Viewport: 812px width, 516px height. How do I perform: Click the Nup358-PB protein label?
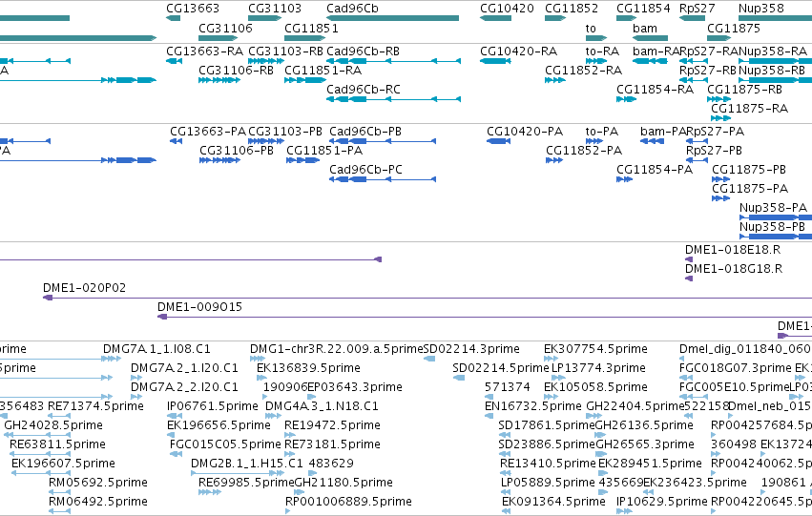coord(772,227)
